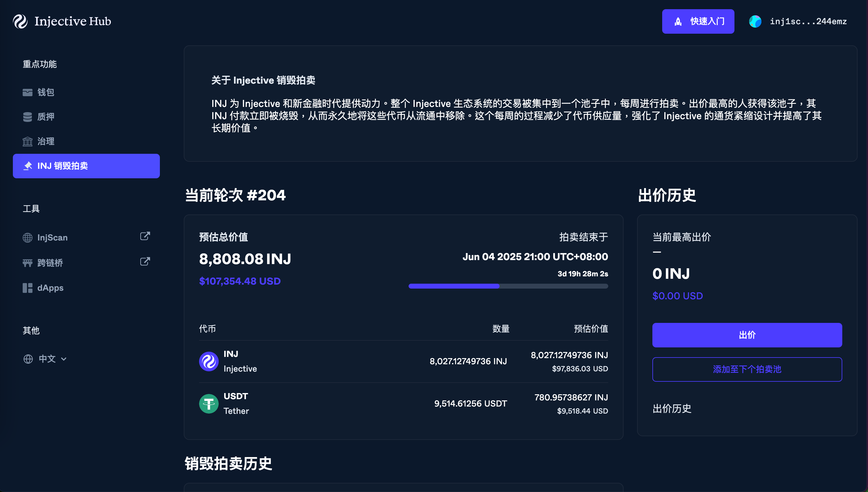Open the 质押 staking menu item
This screenshot has width=868, height=492.
(x=46, y=117)
